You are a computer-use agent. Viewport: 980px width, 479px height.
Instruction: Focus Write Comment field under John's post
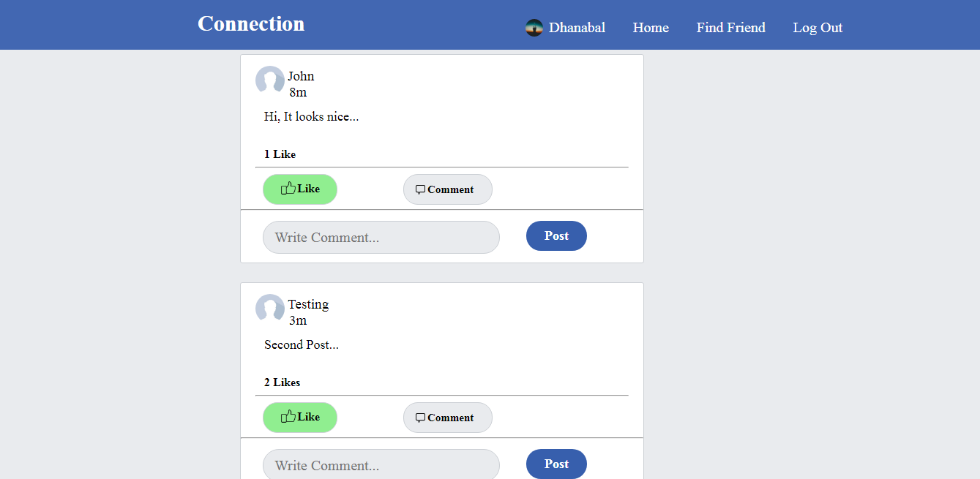[381, 238]
